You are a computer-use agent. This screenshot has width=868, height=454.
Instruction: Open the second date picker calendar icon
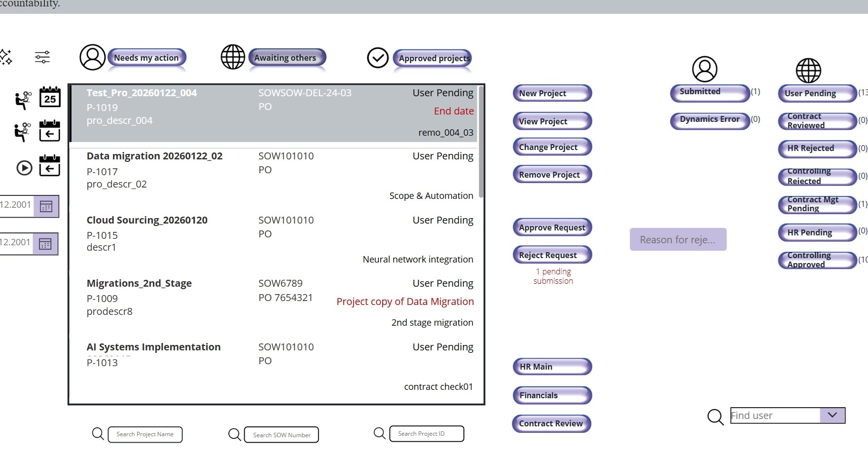click(45, 244)
